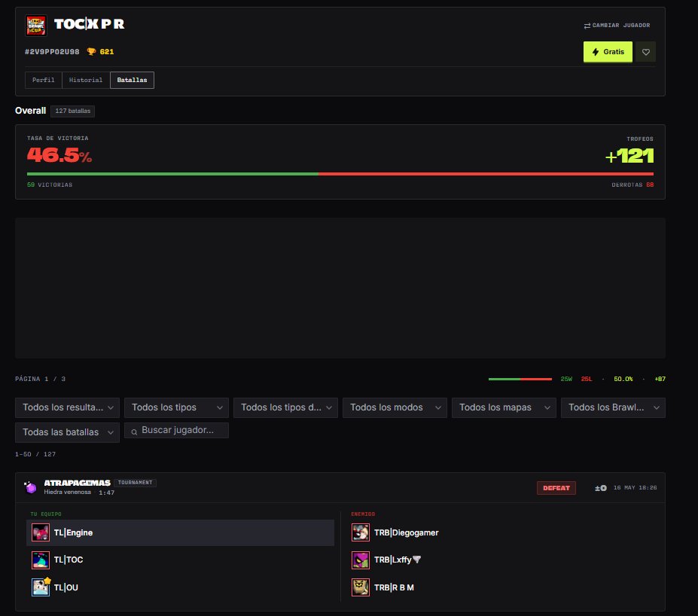Click the TOURNAMENT tag
Screen dimensions: 698x616
135,483
